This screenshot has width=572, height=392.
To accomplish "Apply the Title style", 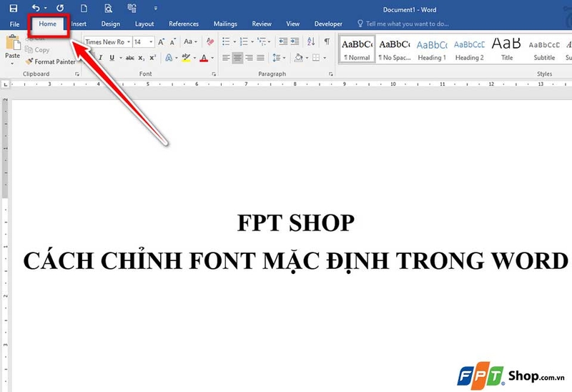I will [507, 49].
